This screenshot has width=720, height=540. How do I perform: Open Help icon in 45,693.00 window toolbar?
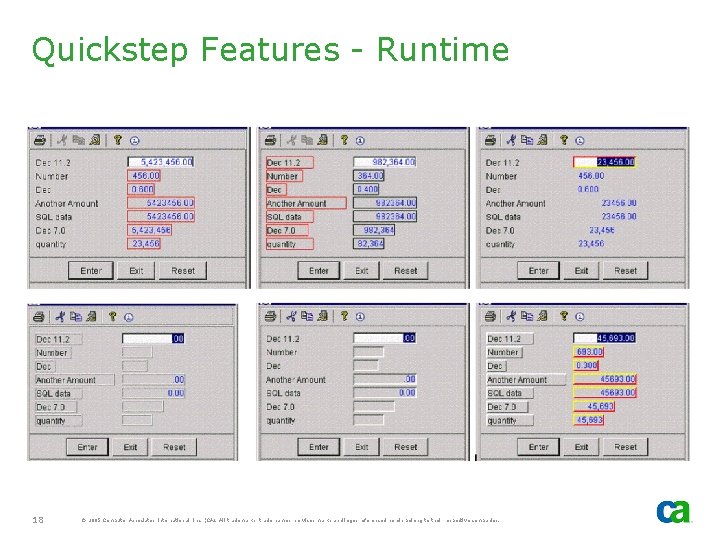point(564,316)
